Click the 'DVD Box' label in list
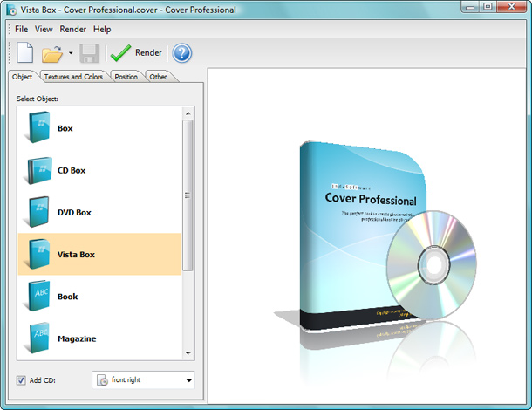This screenshot has width=532, height=410. click(74, 213)
